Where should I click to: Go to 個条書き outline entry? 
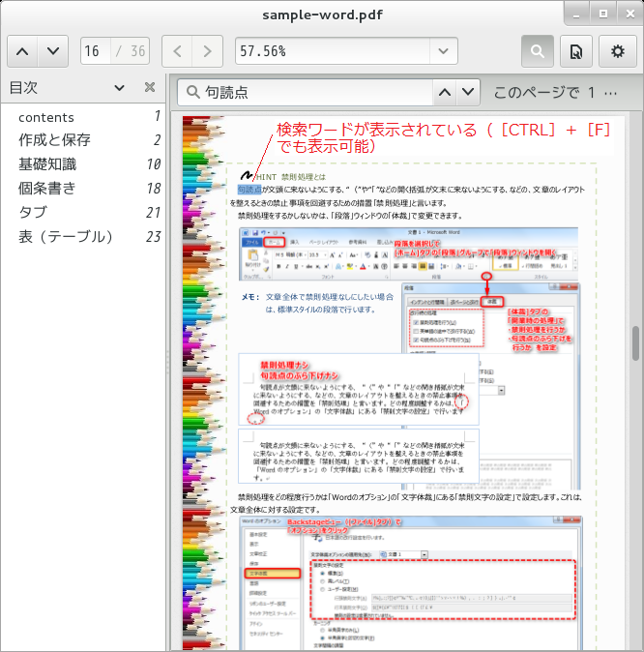tap(46, 188)
